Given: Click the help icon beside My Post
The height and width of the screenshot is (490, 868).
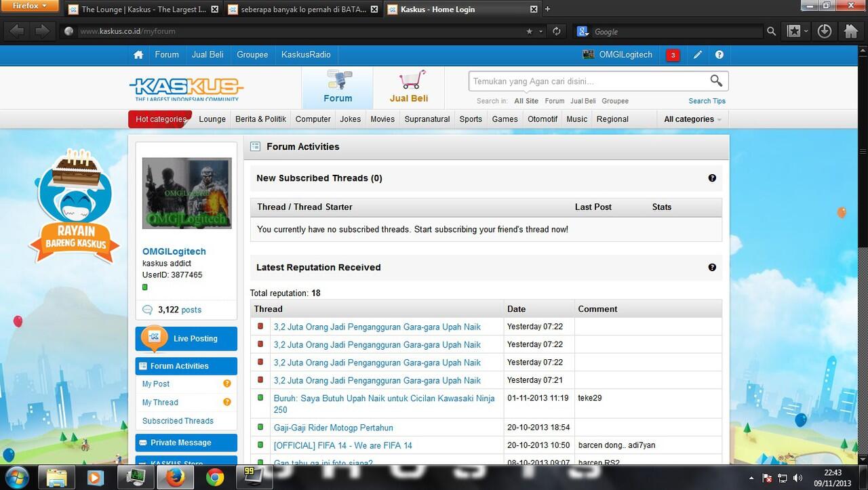Looking at the screenshot, I should point(227,384).
